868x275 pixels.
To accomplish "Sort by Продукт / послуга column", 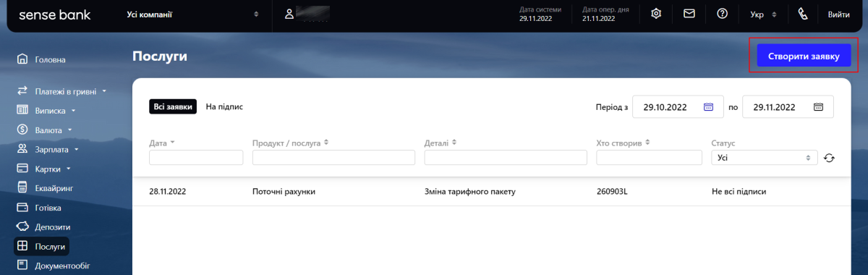I will coord(326,143).
